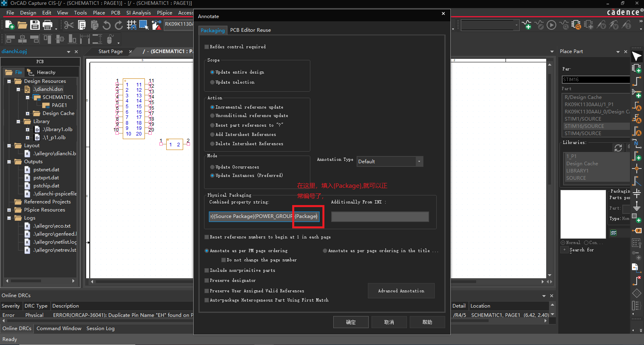Collapse the Design Resources tree node
This screenshot has height=345, width=644.
9,81
